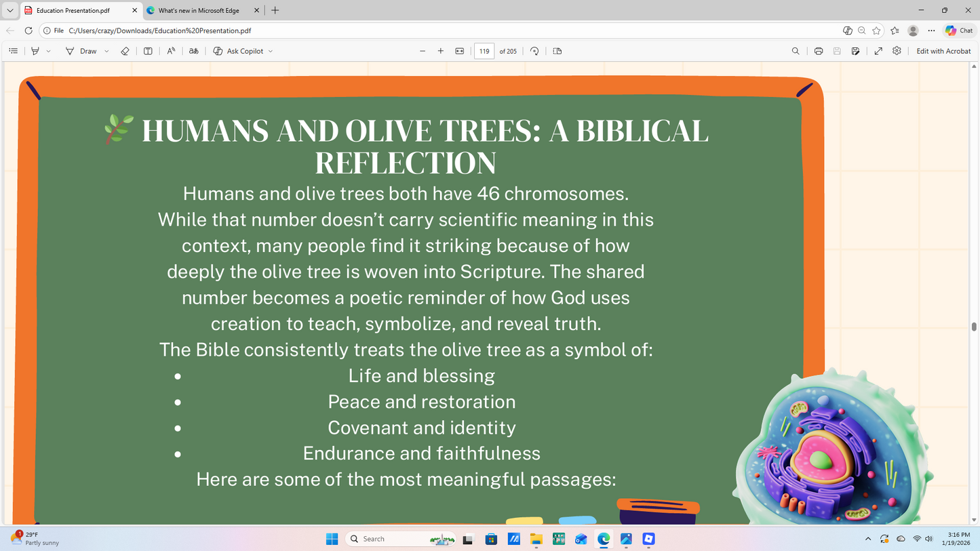Viewport: 980px width, 551px height.
Task: Click the Add text tool icon
Action: click(148, 51)
